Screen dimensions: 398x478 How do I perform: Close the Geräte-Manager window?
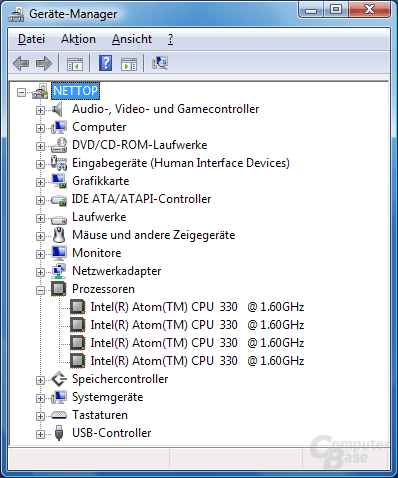point(369,10)
